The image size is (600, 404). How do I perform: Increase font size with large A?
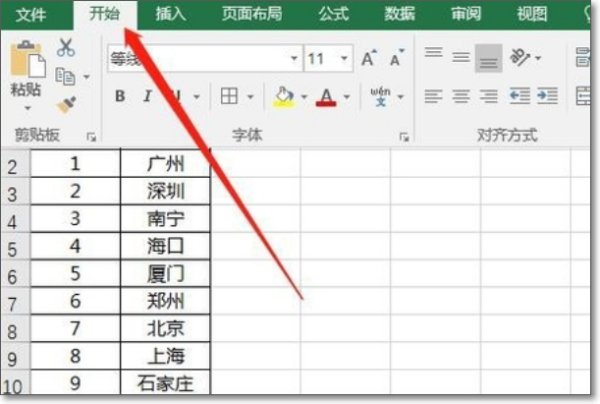(369, 58)
